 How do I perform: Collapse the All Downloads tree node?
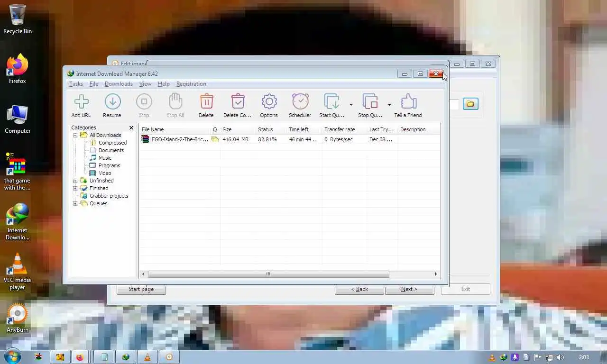click(x=75, y=135)
